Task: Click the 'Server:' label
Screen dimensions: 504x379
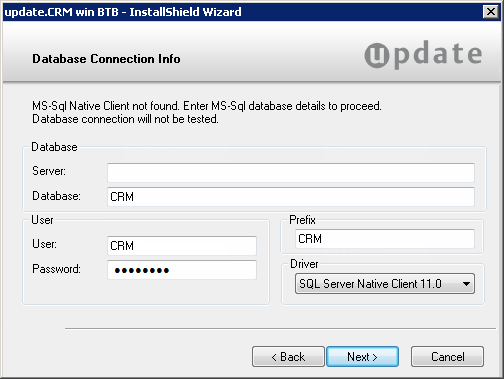Action: (x=49, y=171)
